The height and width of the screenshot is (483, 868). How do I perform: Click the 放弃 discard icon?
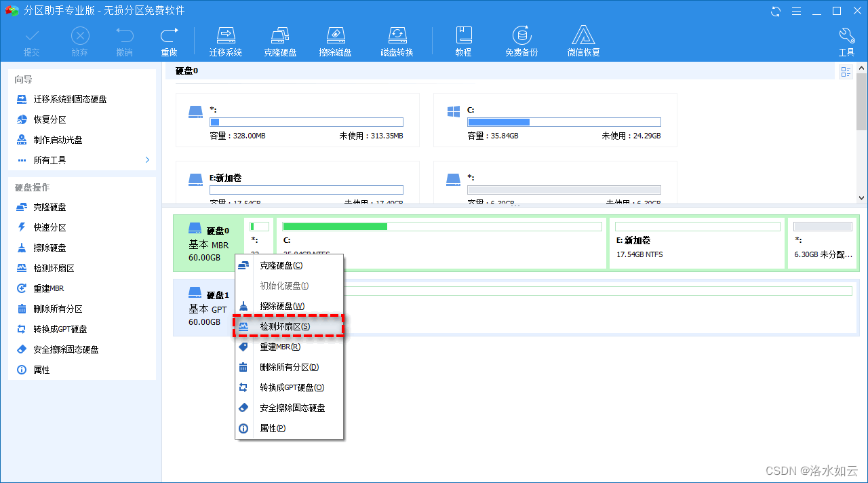[80, 41]
